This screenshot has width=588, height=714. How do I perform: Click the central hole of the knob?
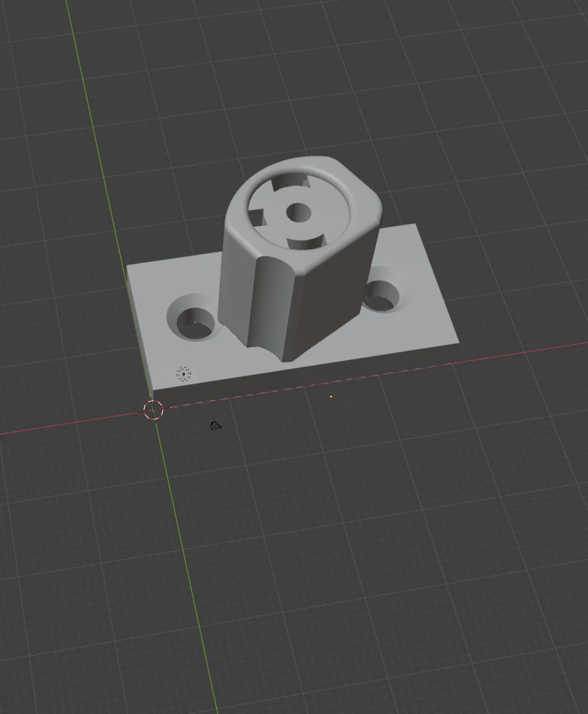click(x=298, y=212)
